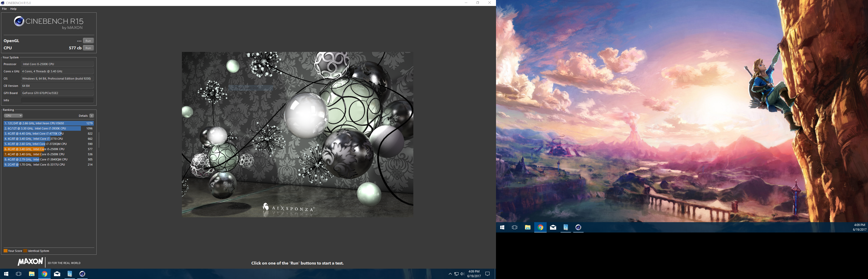Select ranking row 3 Intel Core i7-4770K

pos(49,134)
